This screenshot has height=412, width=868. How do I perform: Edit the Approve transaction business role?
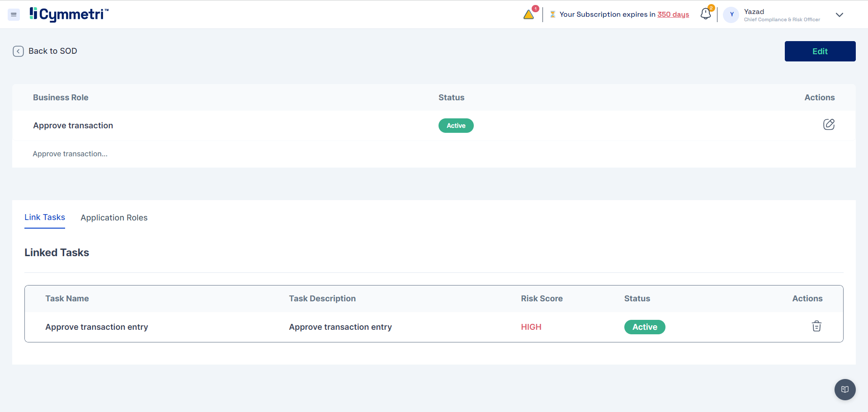coord(828,125)
